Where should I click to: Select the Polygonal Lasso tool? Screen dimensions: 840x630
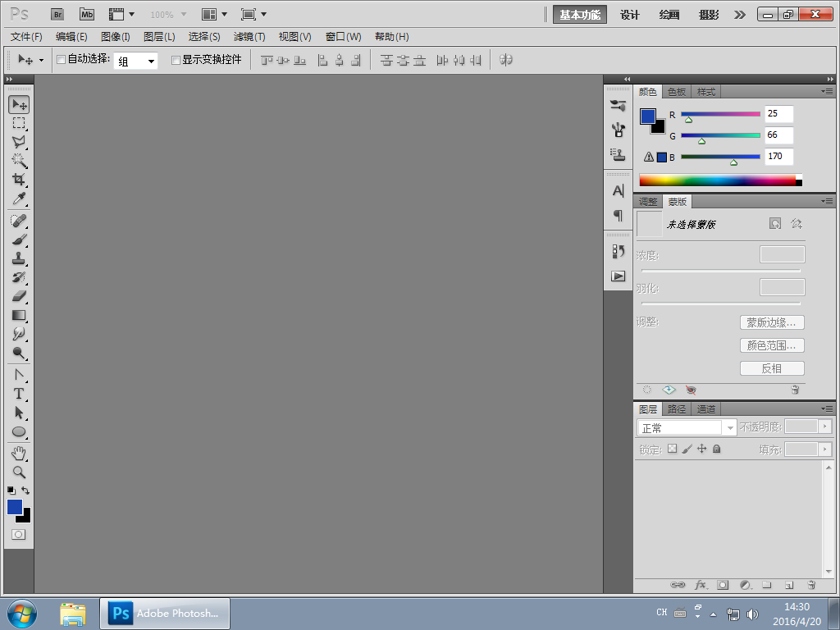point(19,142)
